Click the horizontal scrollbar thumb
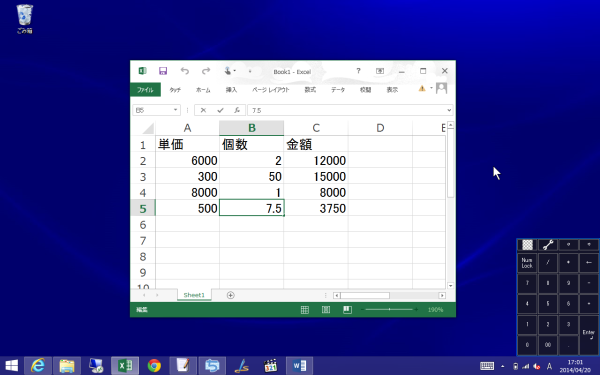 coord(365,295)
